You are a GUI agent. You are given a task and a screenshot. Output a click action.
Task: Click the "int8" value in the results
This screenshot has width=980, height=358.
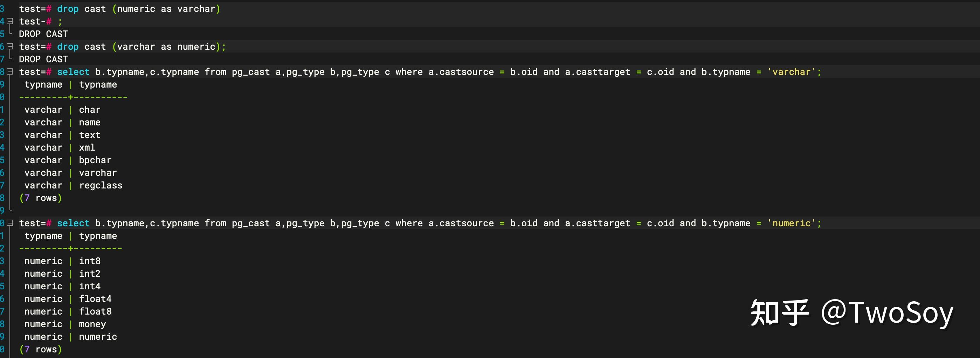(x=89, y=261)
